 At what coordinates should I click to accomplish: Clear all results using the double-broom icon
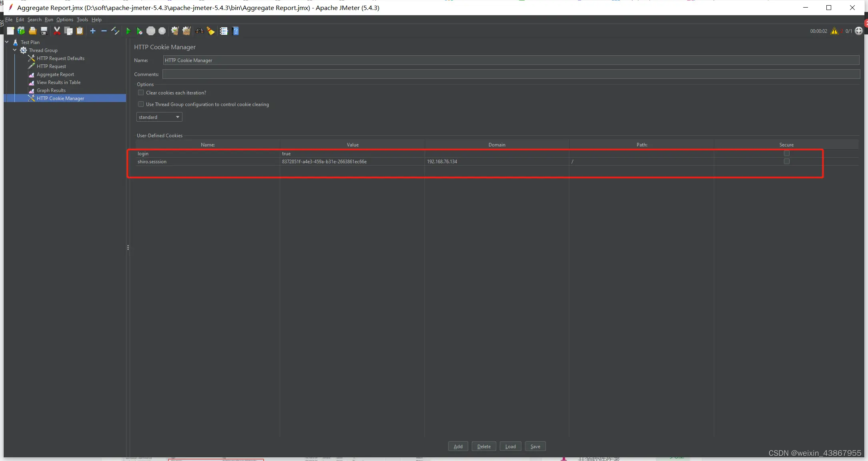point(186,31)
